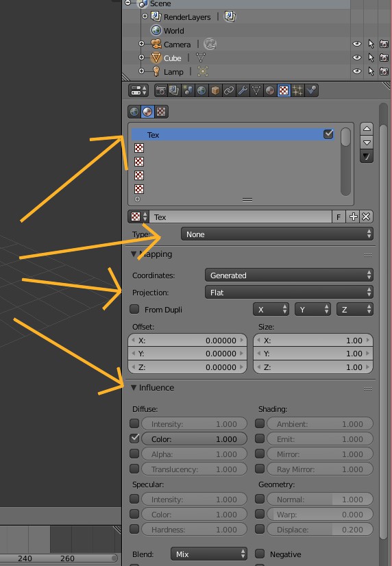The width and height of the screenshot is (392, 566).
Task: Click the Size Z value field
Action: point(313,367)
